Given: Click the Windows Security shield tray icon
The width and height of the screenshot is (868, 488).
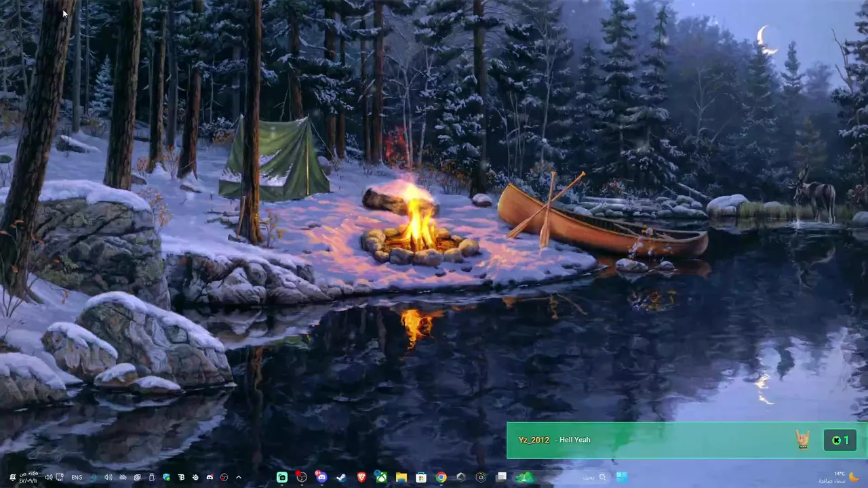Looking at the screenshot, I should click(166, 477).
